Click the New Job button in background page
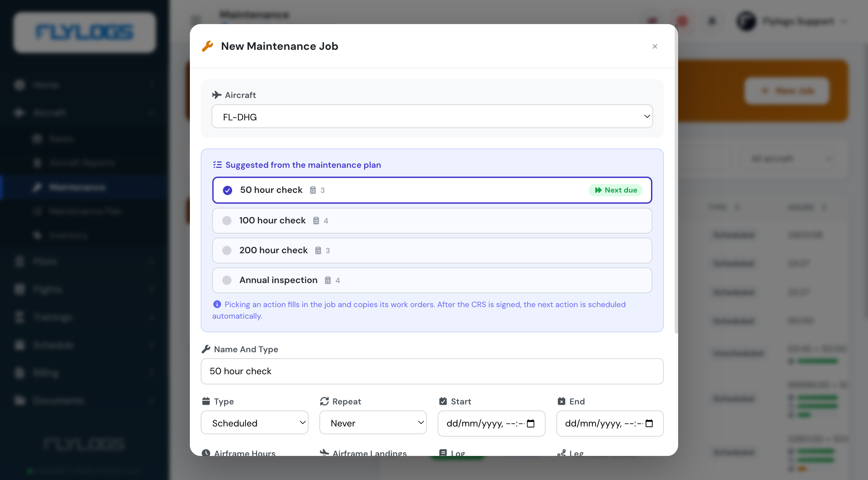 pyautogui.click(x=787, y=91)
